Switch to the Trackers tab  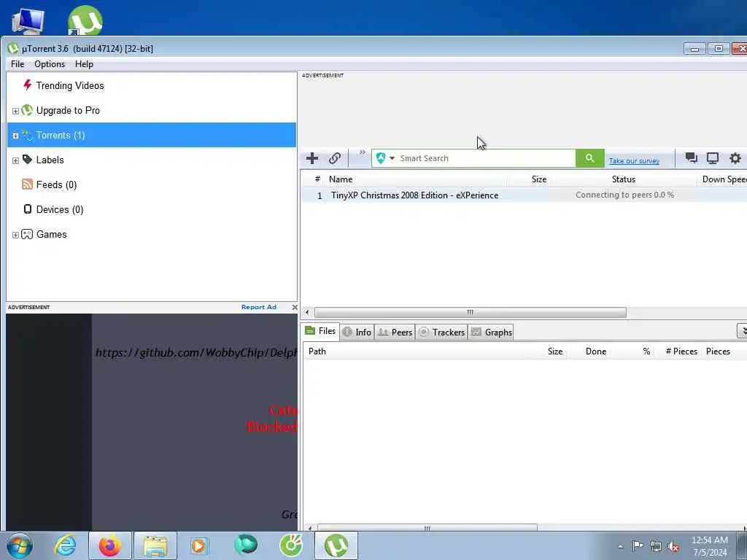(441, 332)
